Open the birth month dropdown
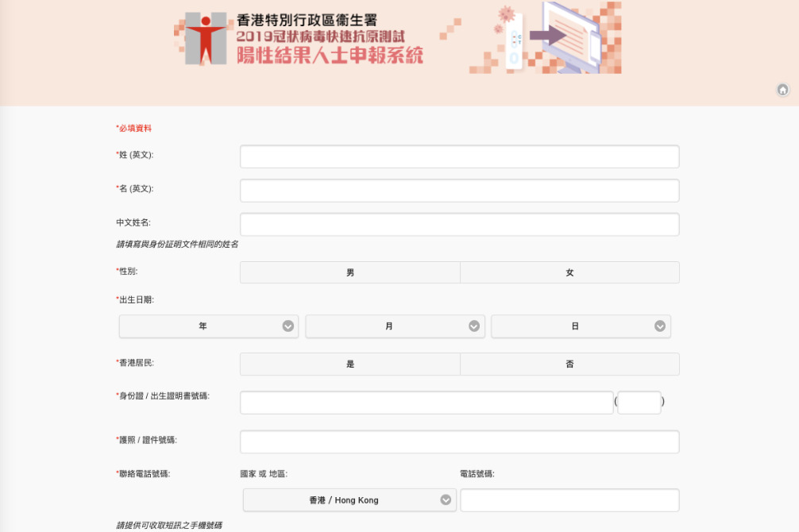The width and height of the screenshot is (799, 532). pos(395,326)
